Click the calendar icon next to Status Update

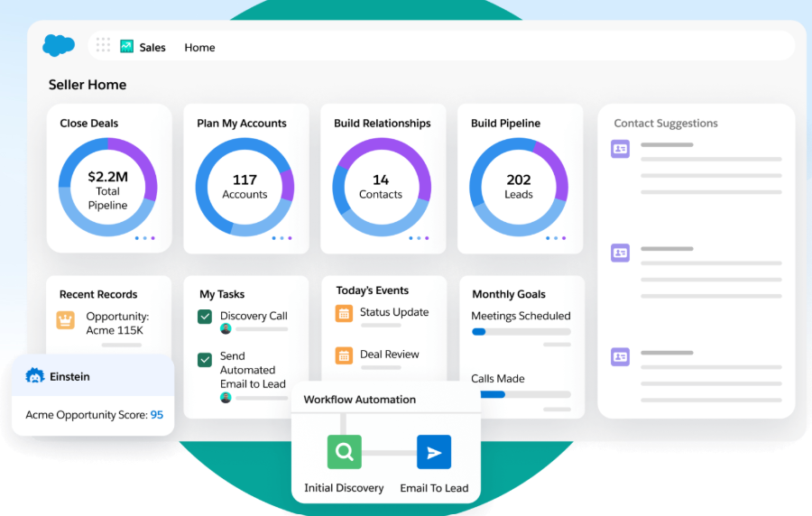(x=344, y=313)
